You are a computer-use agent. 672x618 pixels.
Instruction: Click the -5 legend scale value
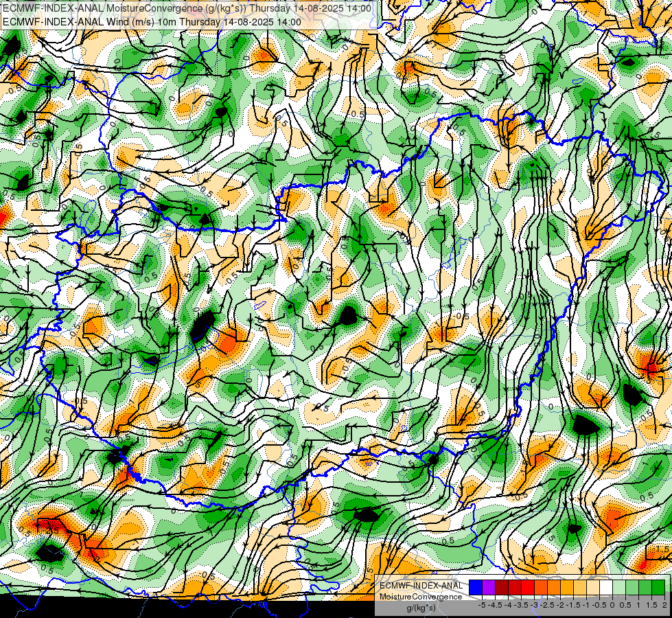(x=482, y=605)
